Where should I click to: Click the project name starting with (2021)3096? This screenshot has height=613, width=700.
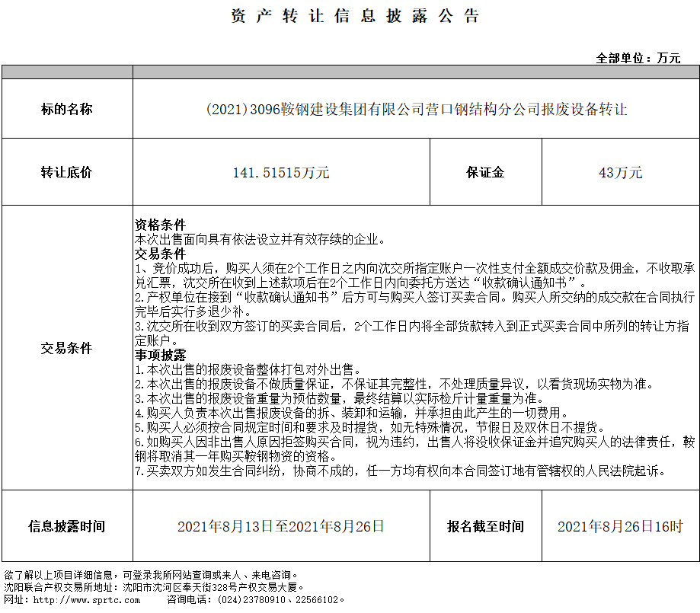[416, 109]
